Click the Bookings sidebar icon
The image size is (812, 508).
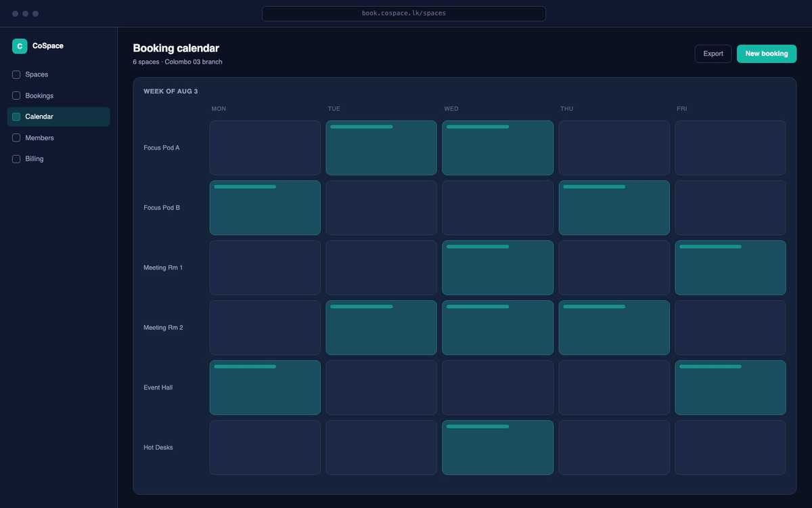16,96
